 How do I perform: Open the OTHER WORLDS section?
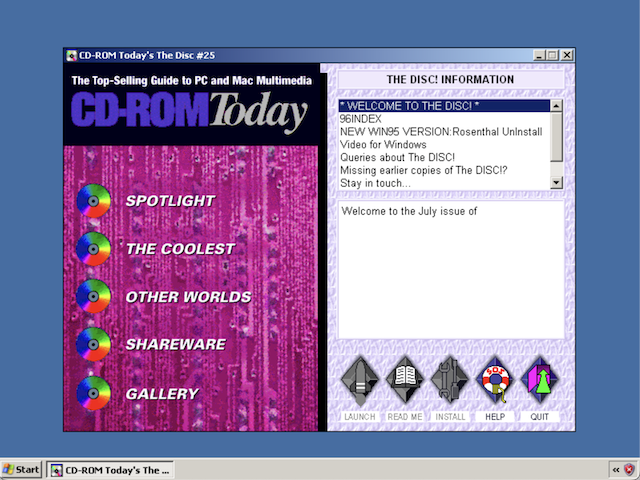pyautogui.click(x=189, y=297)
